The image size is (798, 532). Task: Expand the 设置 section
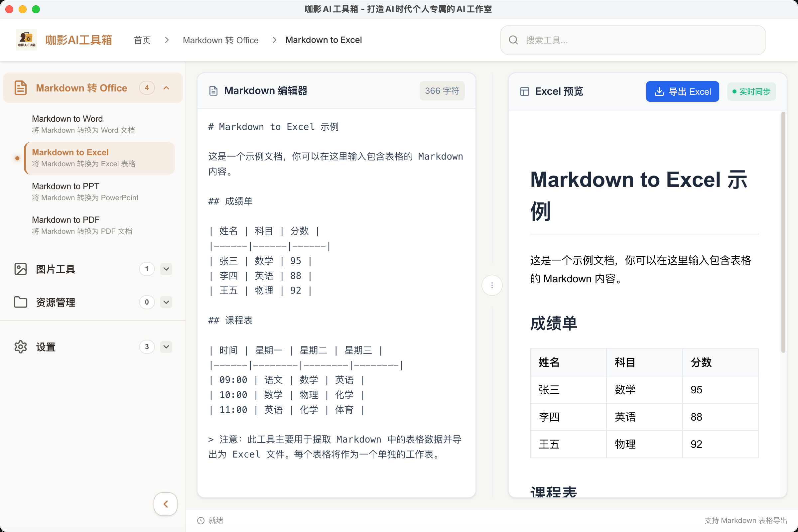pyautogui.click(x=166, y=347)
